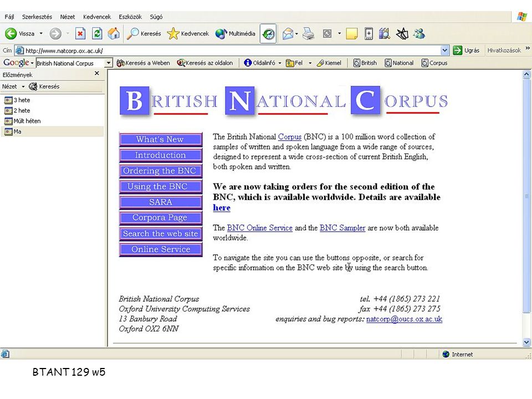Expand the toolbar overflow chevron by Hivatkozások
The width and height of the screenshot is (532, 399).
click(x=527, y=48)
